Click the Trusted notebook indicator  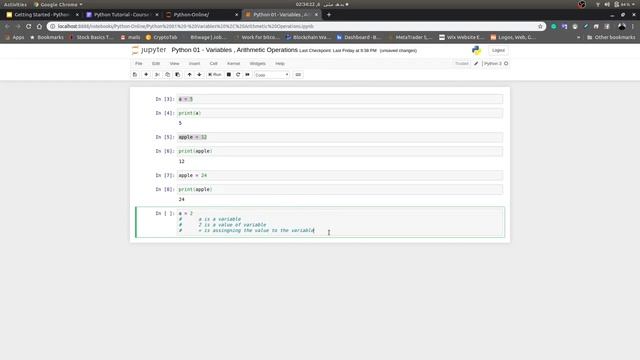462,64
